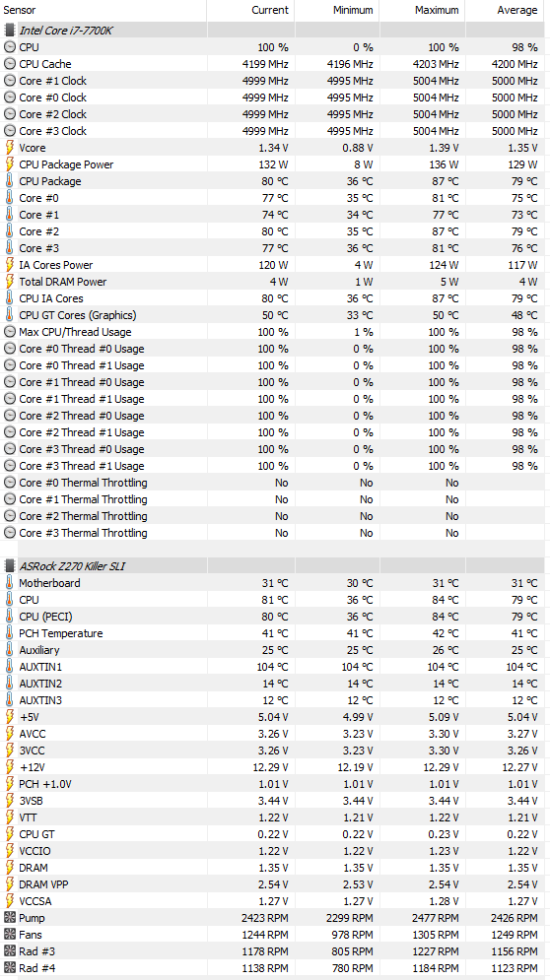Click the Vcore lightning bolt icon
The image size is (550, 980).
[x=10, y=148]
